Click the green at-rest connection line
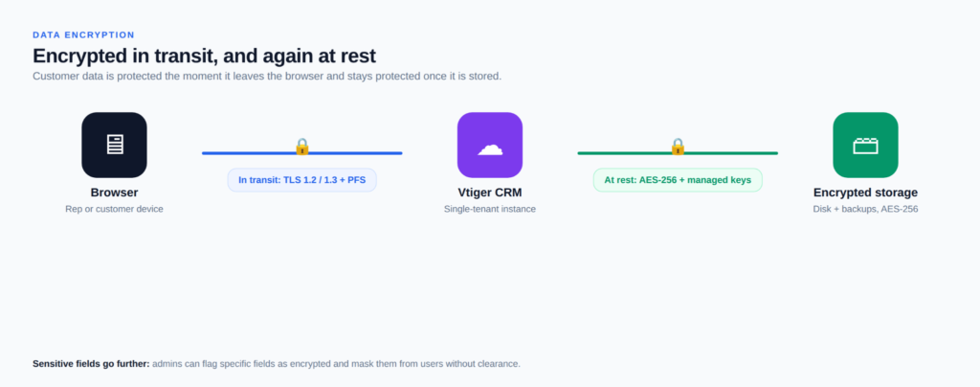This screenshot has width=980, height=387. [x=626, y=153]
